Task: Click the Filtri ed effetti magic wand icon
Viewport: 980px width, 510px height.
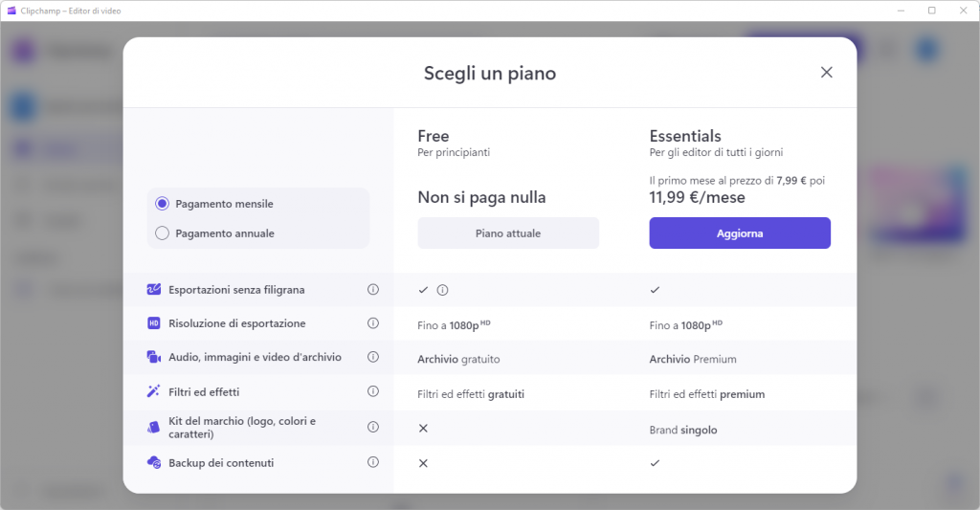Action: tap(154, 391)
